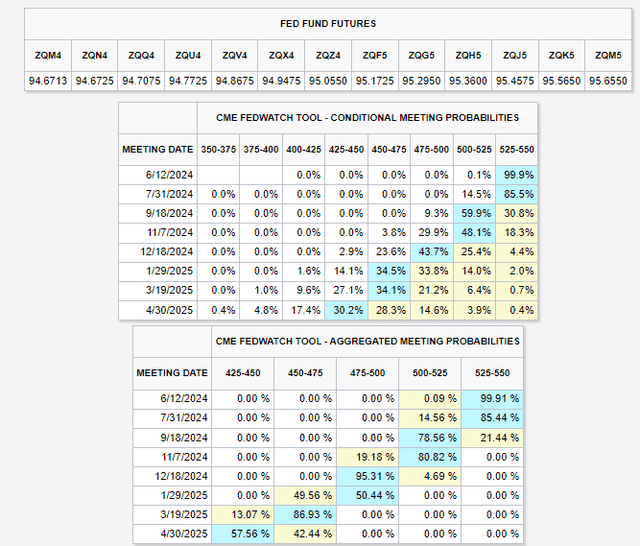The image size is (640, 546).
Task: Select the 21.44 % aggregated cell
Action: 492,438
